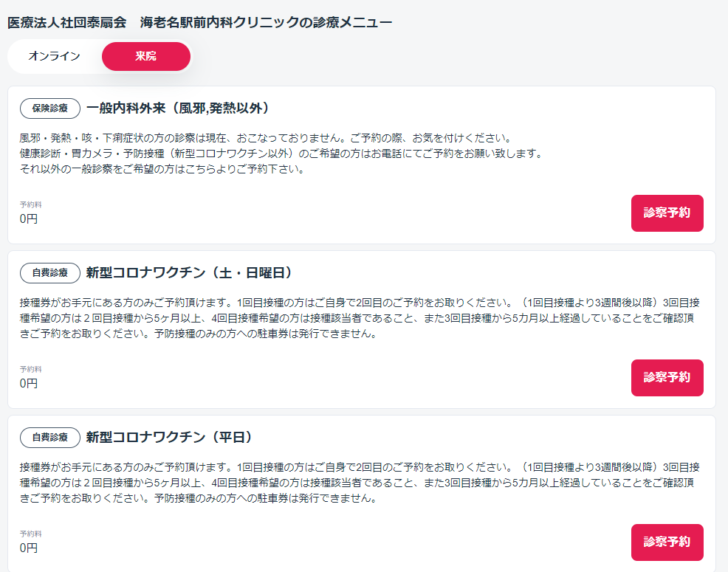728x572 pixels.
Task: Click 自費診療 badge on the 平日 vaccine card
Action: [x=50, y=438]
